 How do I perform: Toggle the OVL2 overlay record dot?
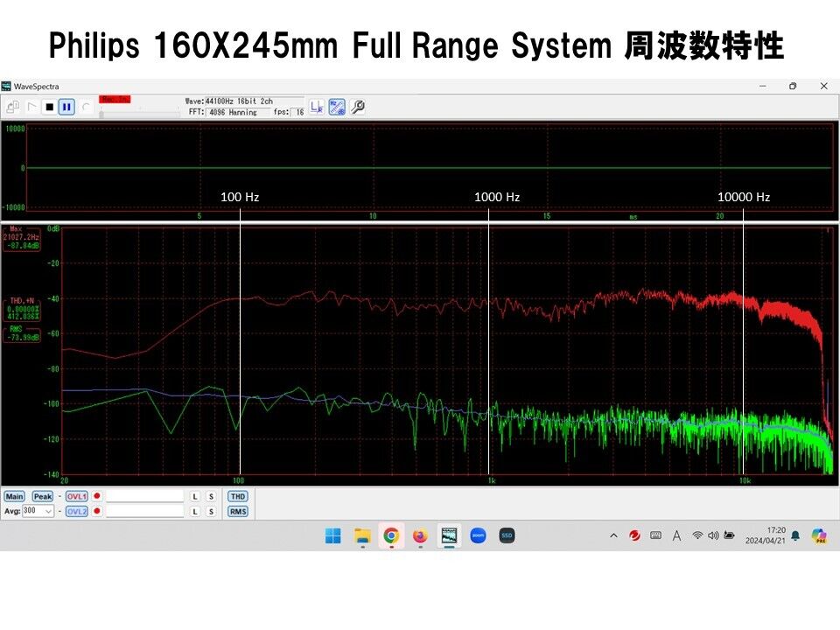click(97, 512)
